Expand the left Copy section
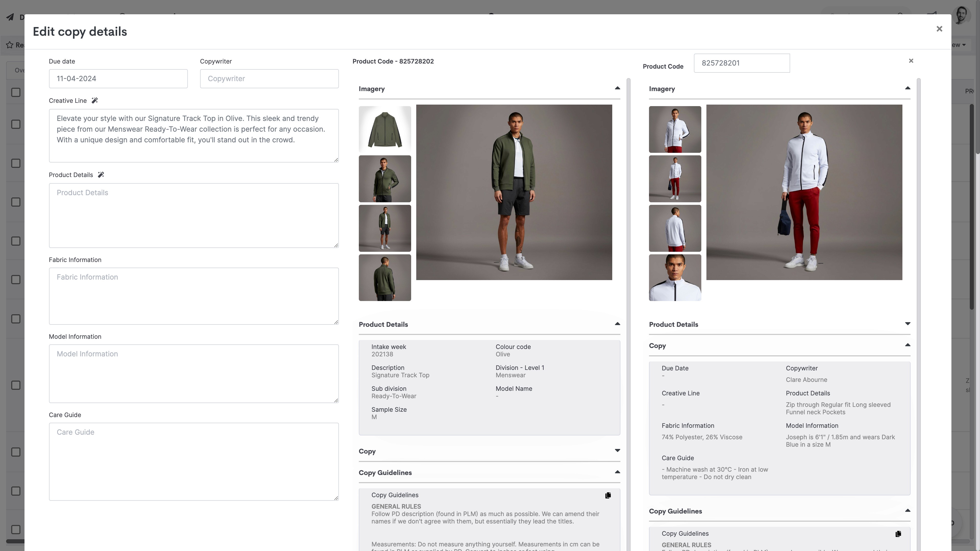The width and height of the screenshot is (980, 551). (x=617, y=450)
